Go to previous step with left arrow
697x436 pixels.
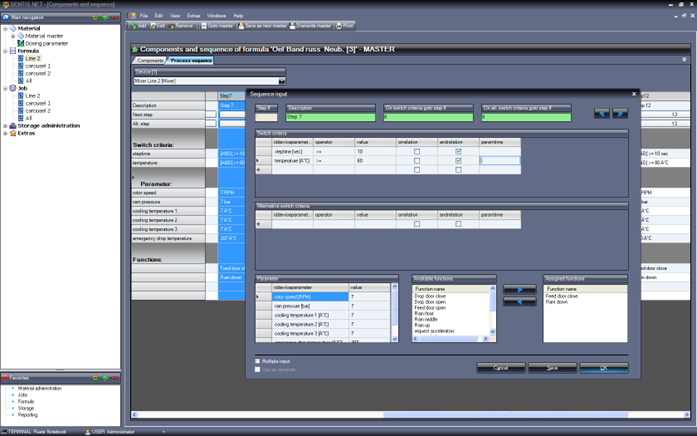click(x=602, y=114)
